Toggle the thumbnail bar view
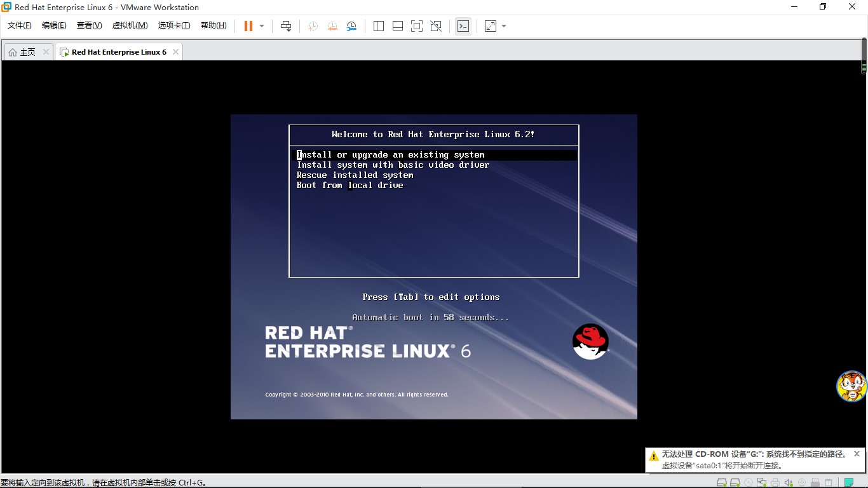Viewport: 868px width, 488px height. [398, 26]
